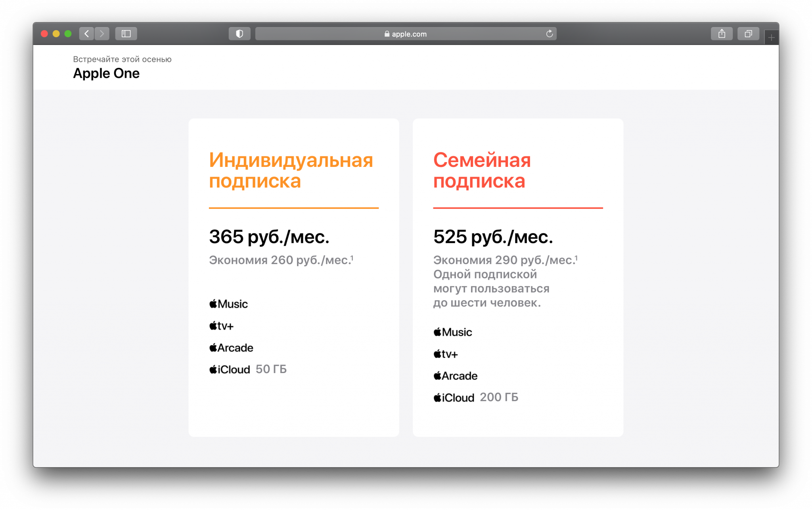812x511 pixels.
Task: Open a new tab with plus button
Action: pyautogui.click(x=771, y=38)
